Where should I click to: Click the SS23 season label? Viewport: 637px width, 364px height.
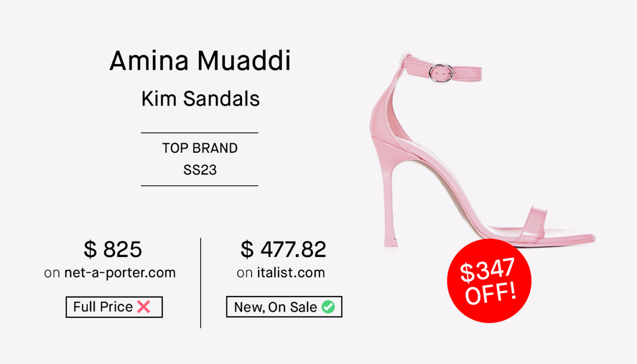[200, 170]
